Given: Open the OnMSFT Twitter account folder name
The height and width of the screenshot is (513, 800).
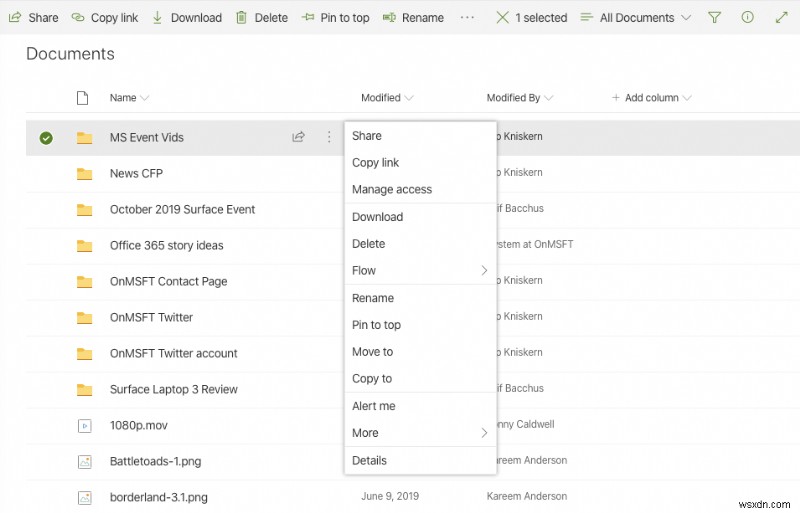Looking at the screenshot, I should coord(173,353).
